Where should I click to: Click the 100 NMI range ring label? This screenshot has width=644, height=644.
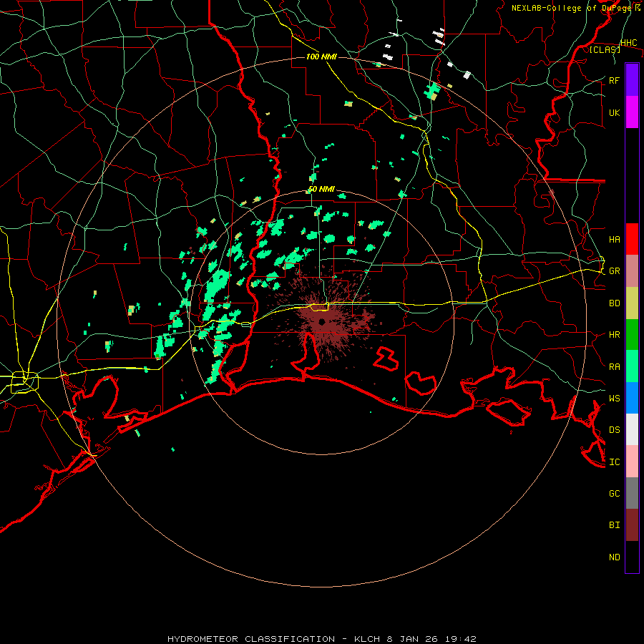[x=321, y=57]
